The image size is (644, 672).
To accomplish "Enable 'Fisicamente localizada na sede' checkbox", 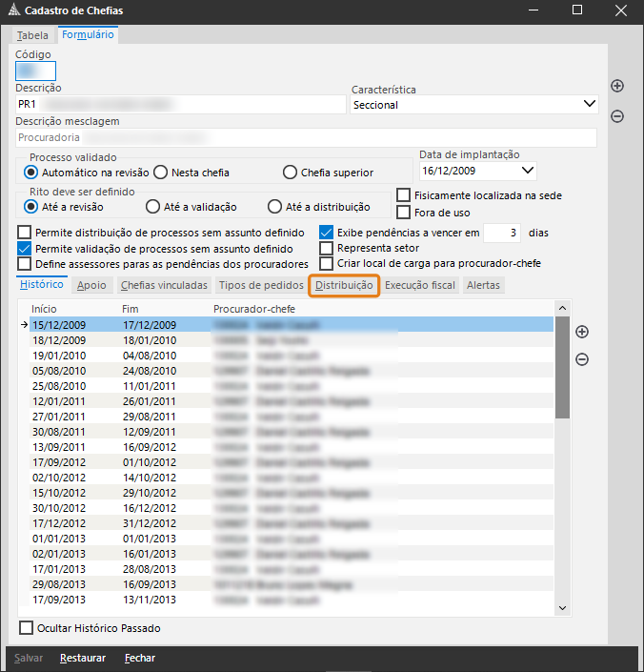I will [x=404, y=195].
